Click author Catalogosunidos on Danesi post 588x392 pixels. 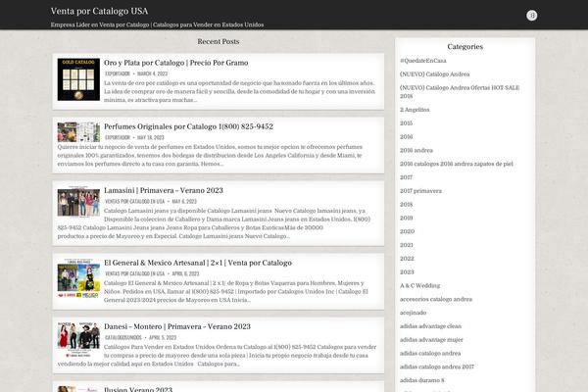tap(123, 337)
